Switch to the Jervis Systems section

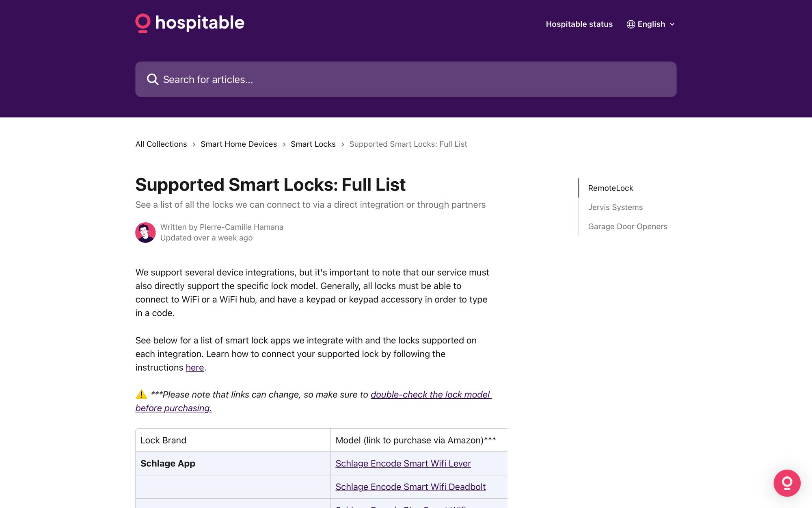tap(615, 207)
